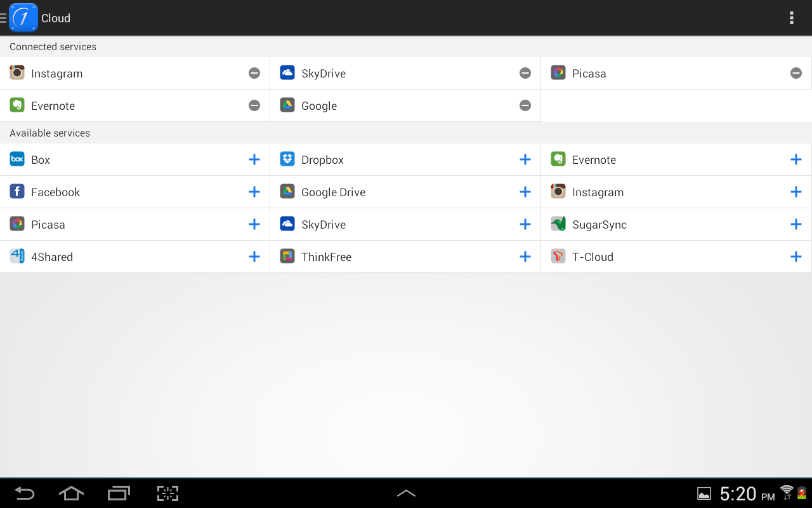Add T-Cloud with its plus button
Viewport: 812px width, 508px height.
point(796,257)
